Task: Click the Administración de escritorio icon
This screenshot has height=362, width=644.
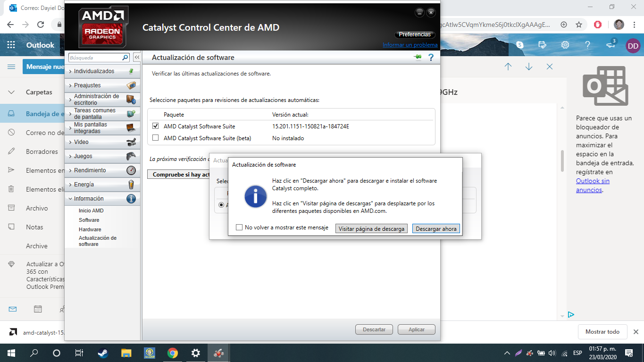Action: pyautogui.click(x=131, y=100)
